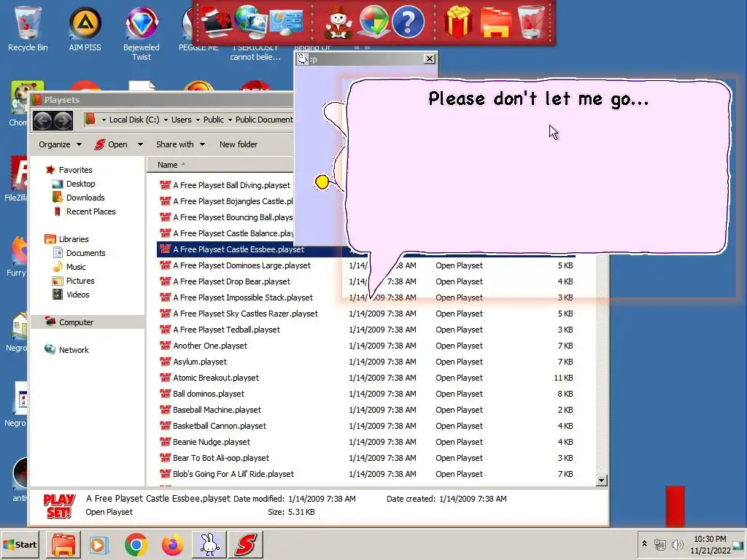Go forward in the Playsets explorer window
This screenshot has height=560, width=747.
[x=63, y=120]
